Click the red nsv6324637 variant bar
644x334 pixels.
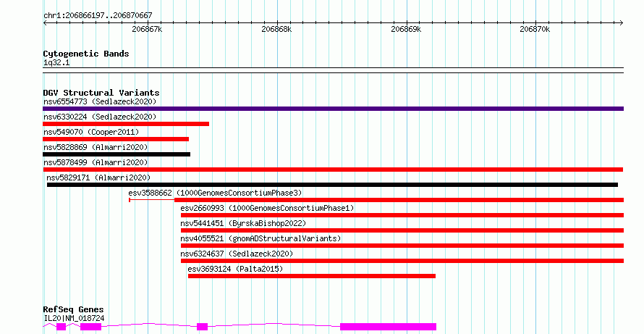click(402, 261)
